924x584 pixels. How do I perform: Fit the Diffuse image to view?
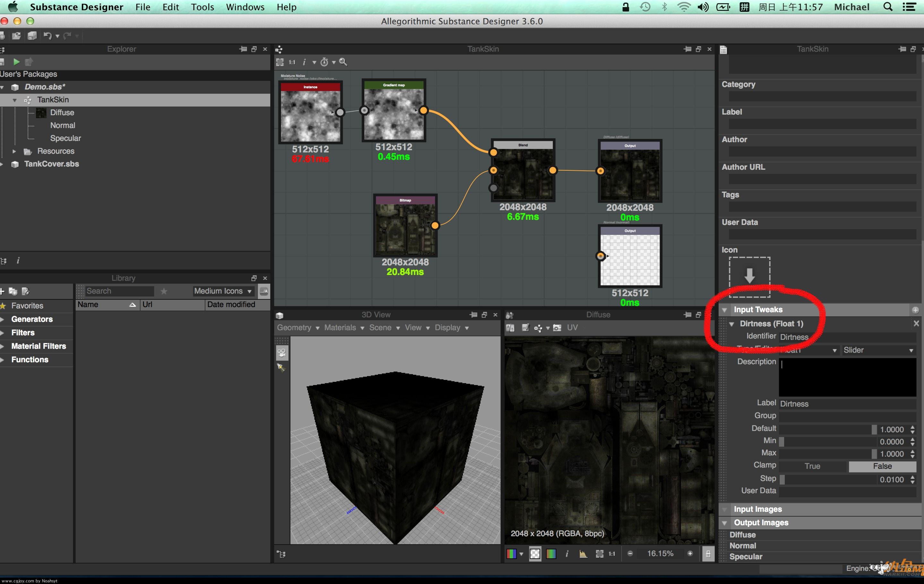tap(599, 554)
